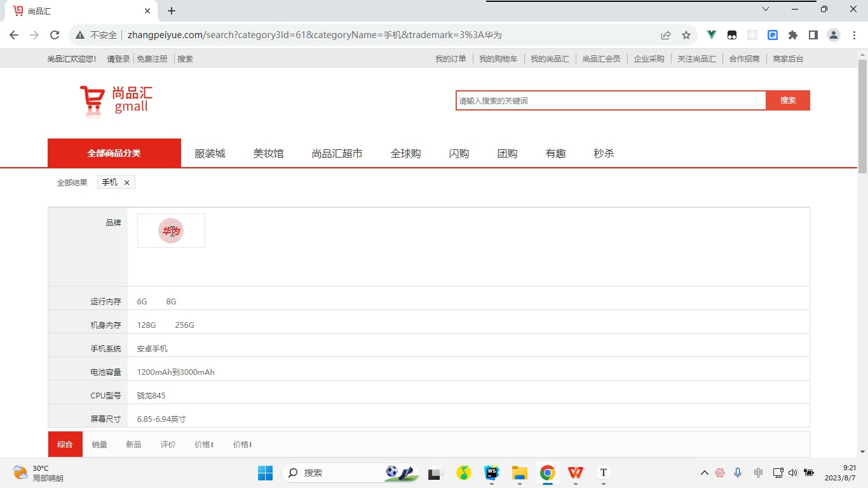Expand the tab search chevron

point(766,10)
